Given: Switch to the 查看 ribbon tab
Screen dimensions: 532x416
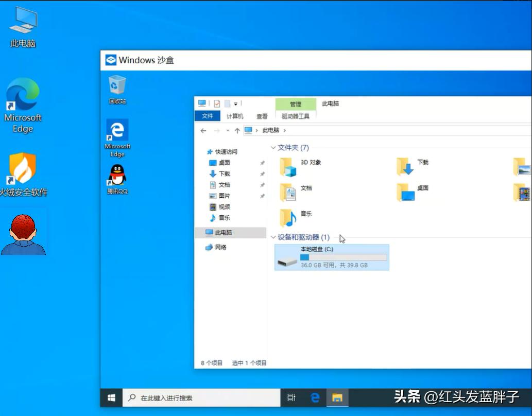Looking at the screenshot, I should click(x=262, y=115).
